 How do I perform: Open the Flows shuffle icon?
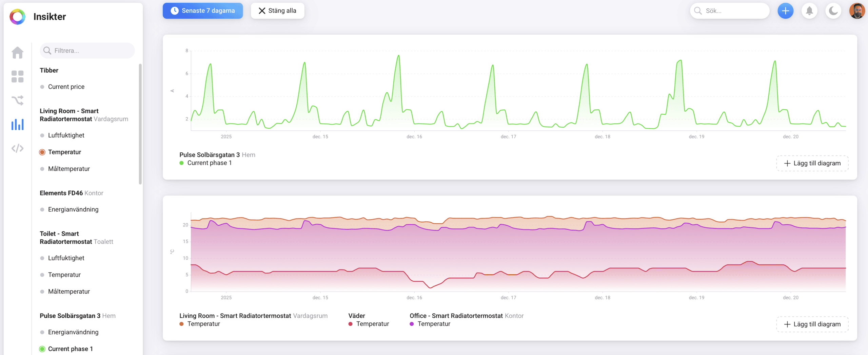17,100
